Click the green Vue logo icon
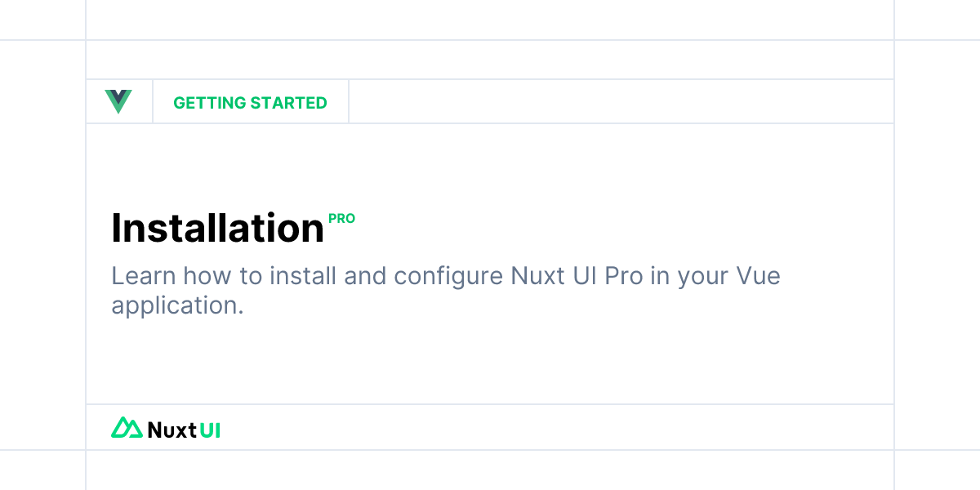Screen dimensions: 980x490 [x=118, y=102]
